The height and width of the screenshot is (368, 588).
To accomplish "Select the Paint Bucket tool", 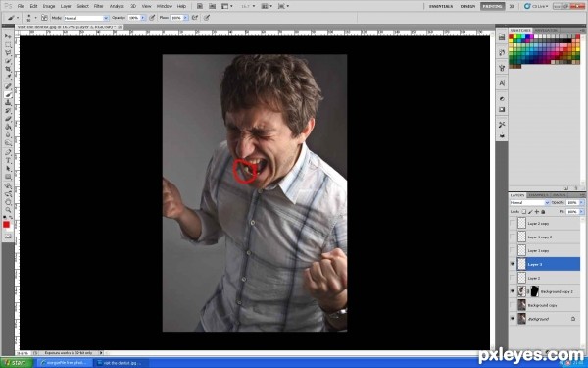I will (x=8, y=127).
